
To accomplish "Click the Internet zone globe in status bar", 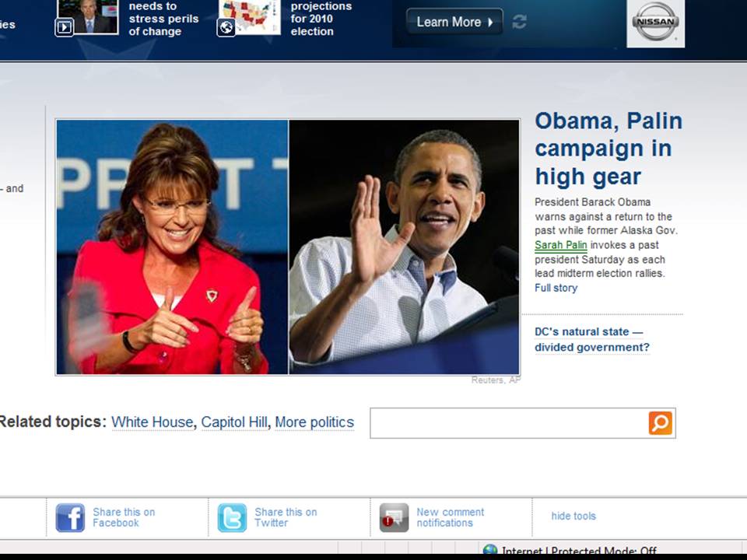I will pyautogui.click(x=489, y=551).
